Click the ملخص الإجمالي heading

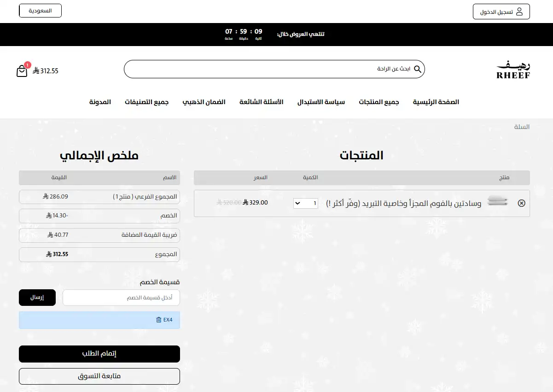pos(99,155)
